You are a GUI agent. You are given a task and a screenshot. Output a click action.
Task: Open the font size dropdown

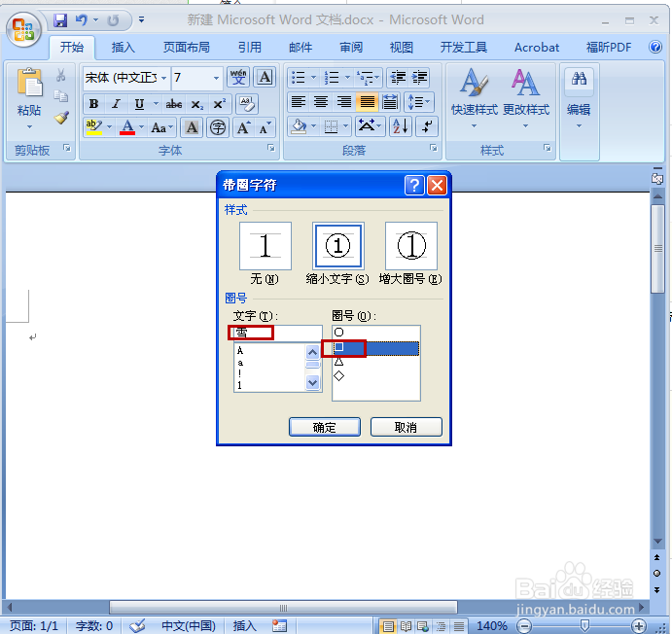click(x=217, y=78)
